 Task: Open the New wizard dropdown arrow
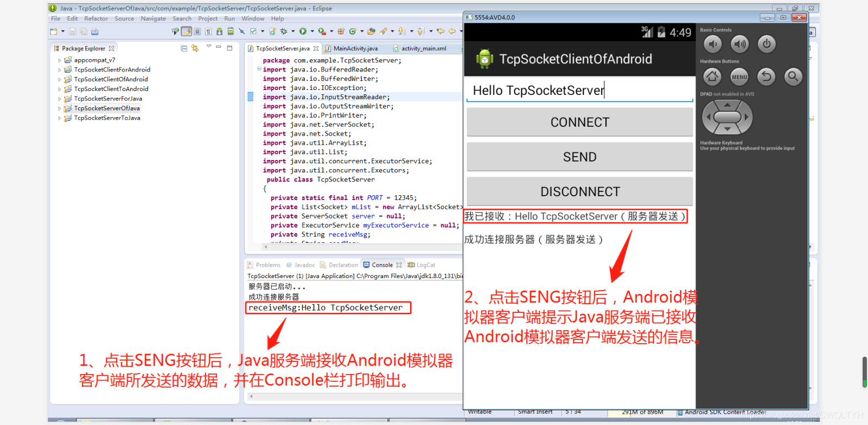(x=63, y=31)
